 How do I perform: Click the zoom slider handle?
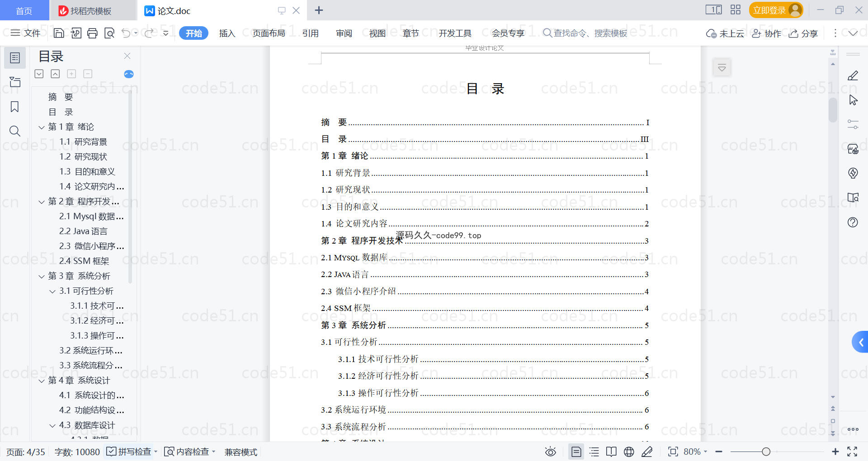pyautogui.click(x=766, y=452)
